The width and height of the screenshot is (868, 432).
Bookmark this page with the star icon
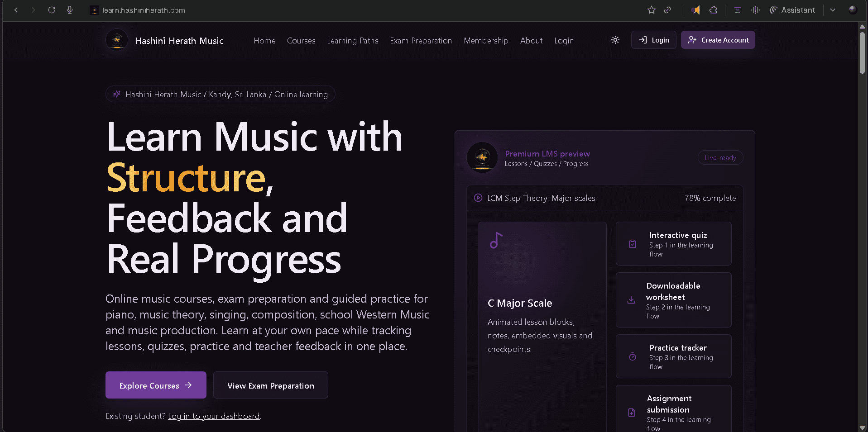[x=651, y=10]
